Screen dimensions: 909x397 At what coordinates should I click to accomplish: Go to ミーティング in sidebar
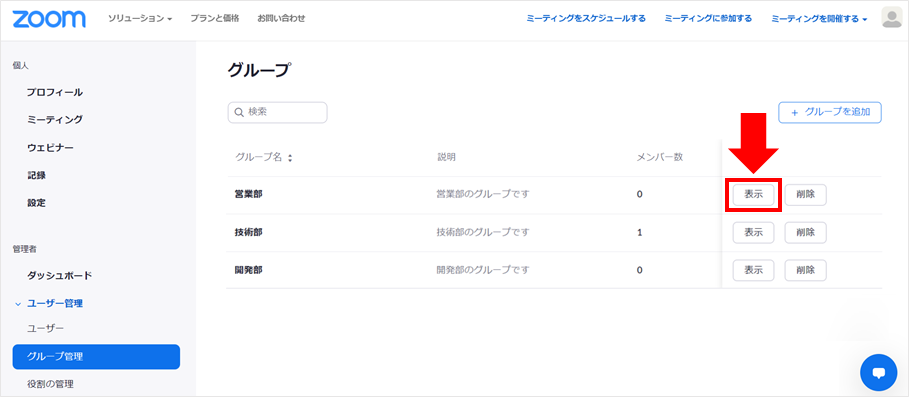tap(55, 120)
